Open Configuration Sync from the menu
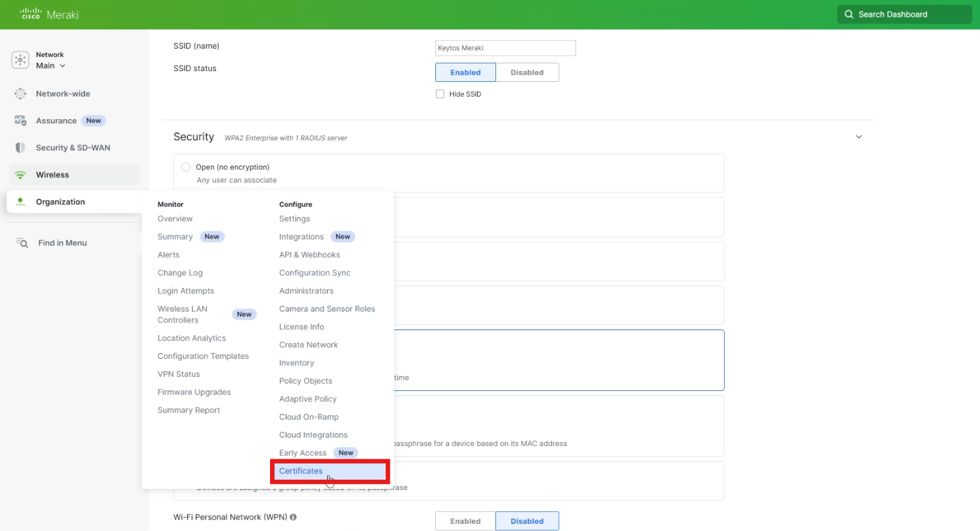980x531 pixels. click(x=314, y=273)
